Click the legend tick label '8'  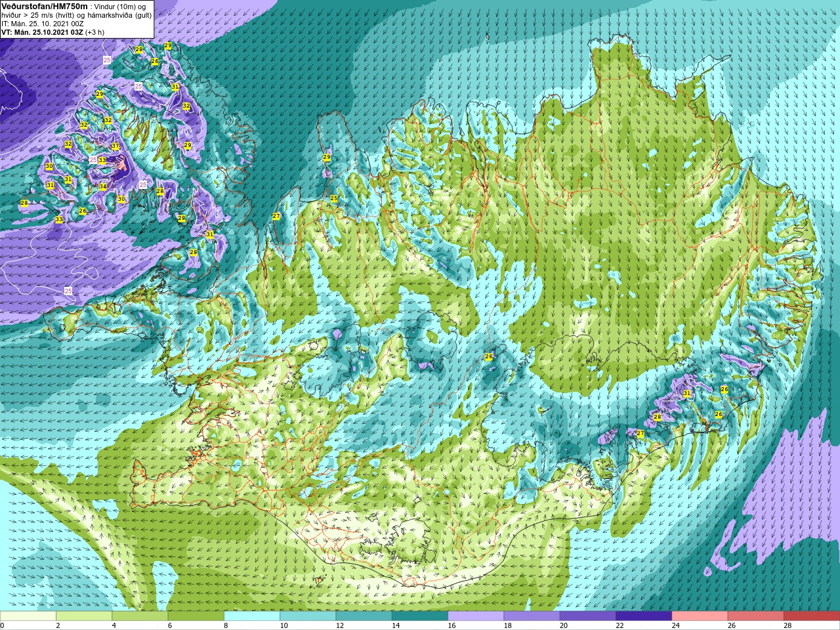pyautogui.click(x=226, y=625)
